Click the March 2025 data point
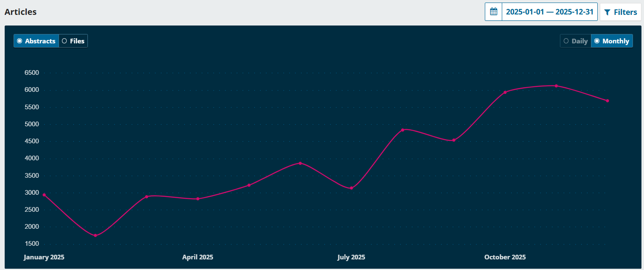 (x=146, y=196)
